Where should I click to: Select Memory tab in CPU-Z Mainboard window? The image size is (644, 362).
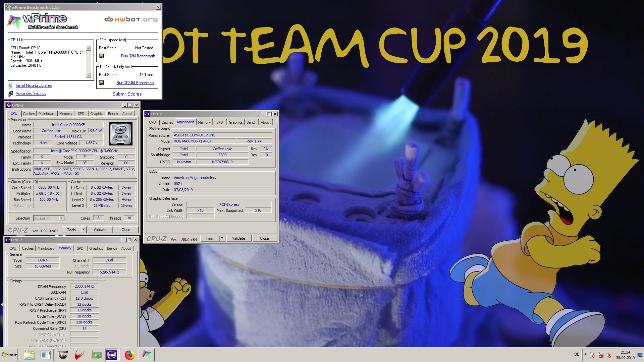pos(204,122)
